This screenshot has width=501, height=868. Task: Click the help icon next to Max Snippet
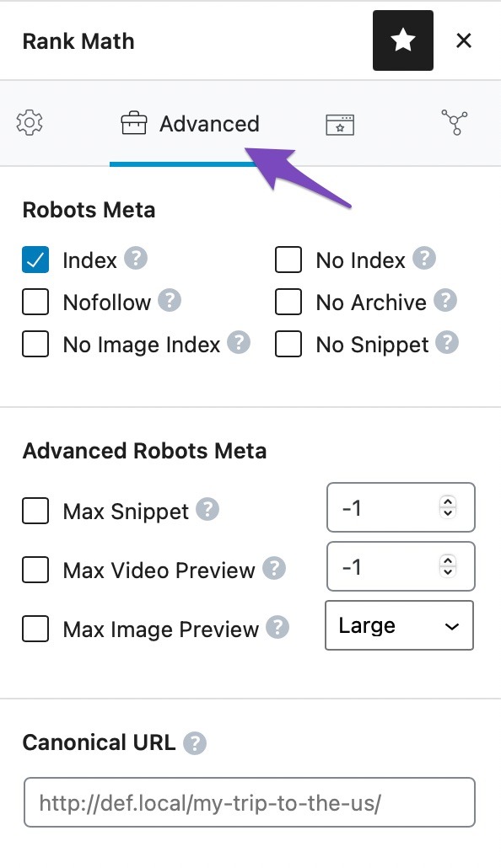[207, 508]
